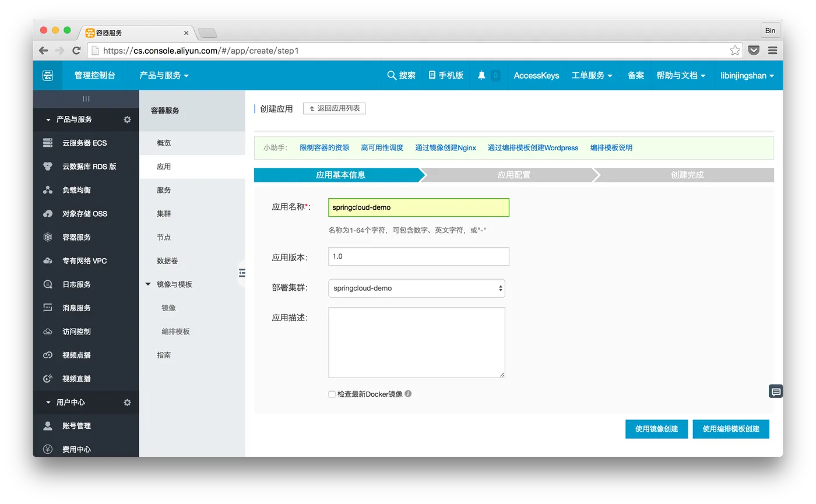Click the Pocket extension icon
The width and height of the screenshot is (816, 504).
[x=754, y=51]
